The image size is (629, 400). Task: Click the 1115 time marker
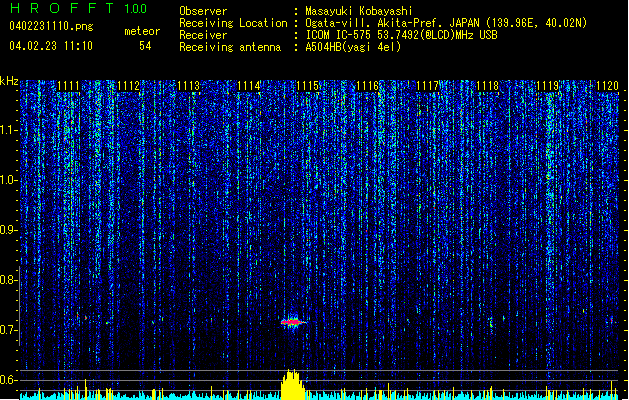308,86
